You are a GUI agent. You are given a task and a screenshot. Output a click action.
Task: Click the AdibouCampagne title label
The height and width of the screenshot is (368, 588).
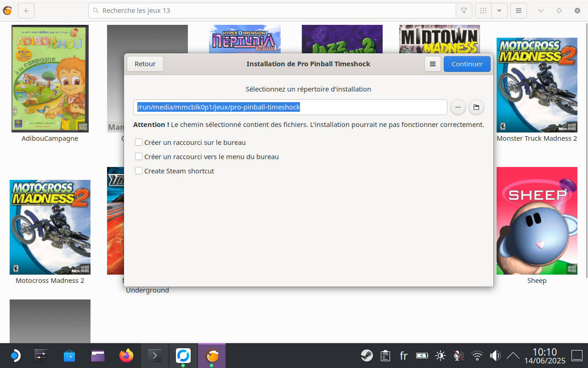coord(50,138)
